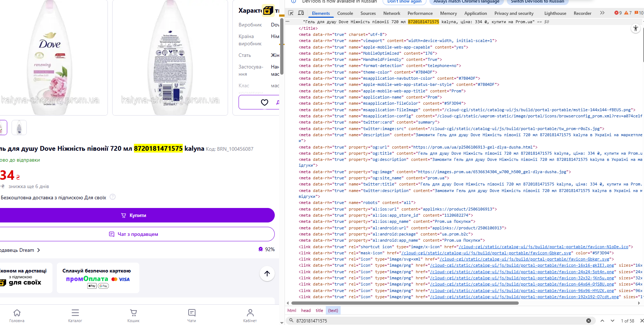The image size is (644, 325).
Task: Click Switch DevTools to Russian button
Action: [538, 1]
